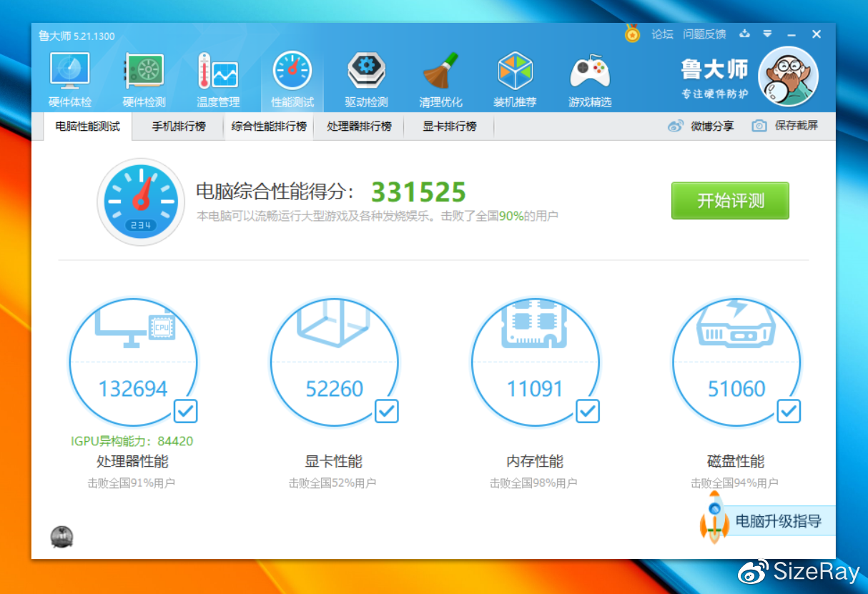Viewport: 868px width, 594px height.
Task: Open 装机推荐 build recommendations
Action: (515, 80)
